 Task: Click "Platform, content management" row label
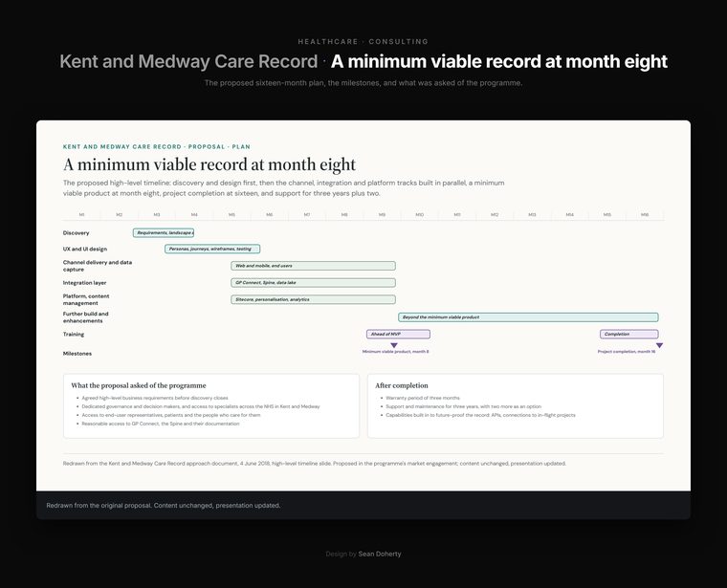coord(86,299)
